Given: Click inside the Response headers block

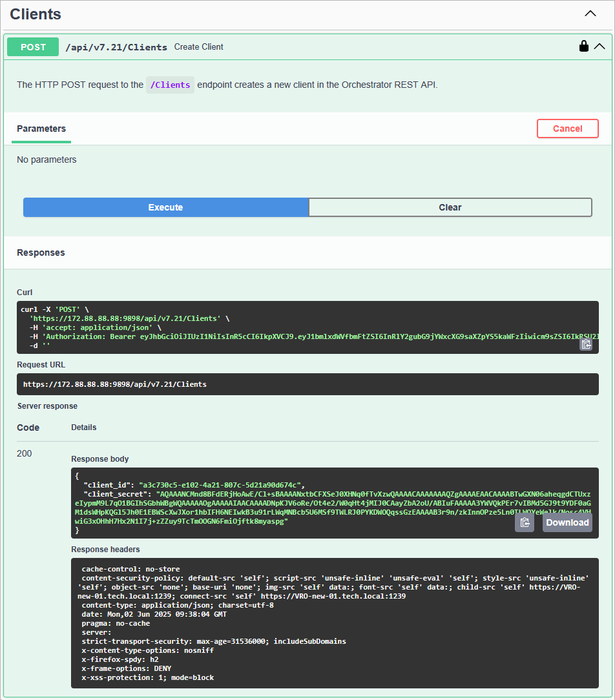Looking at the screenshot, I should coord(335,623).
